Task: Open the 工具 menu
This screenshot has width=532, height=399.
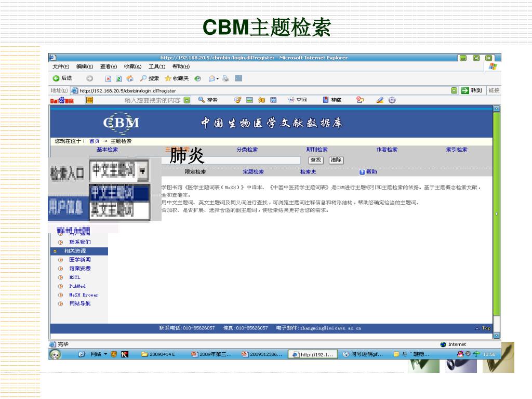Action: pos(157,66)
